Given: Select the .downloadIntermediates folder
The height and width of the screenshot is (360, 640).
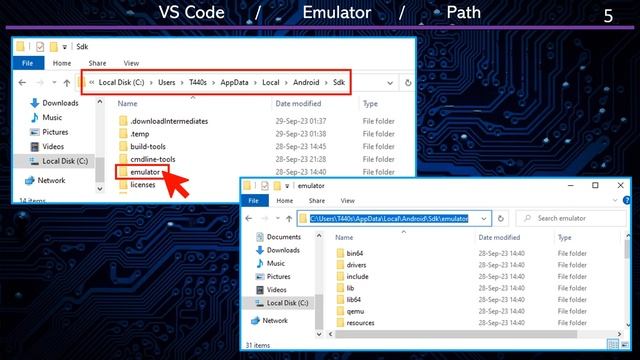Looking at the screenshot, I should pos(169,121).
